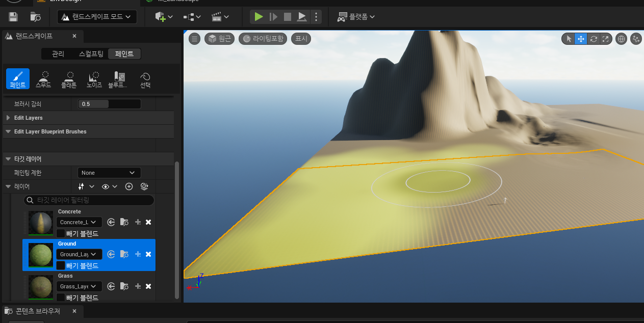Viewport: 644px width, 323px height.
Task: Open the 페인팅 제한 None dropdown
Action: pos(109,173)
